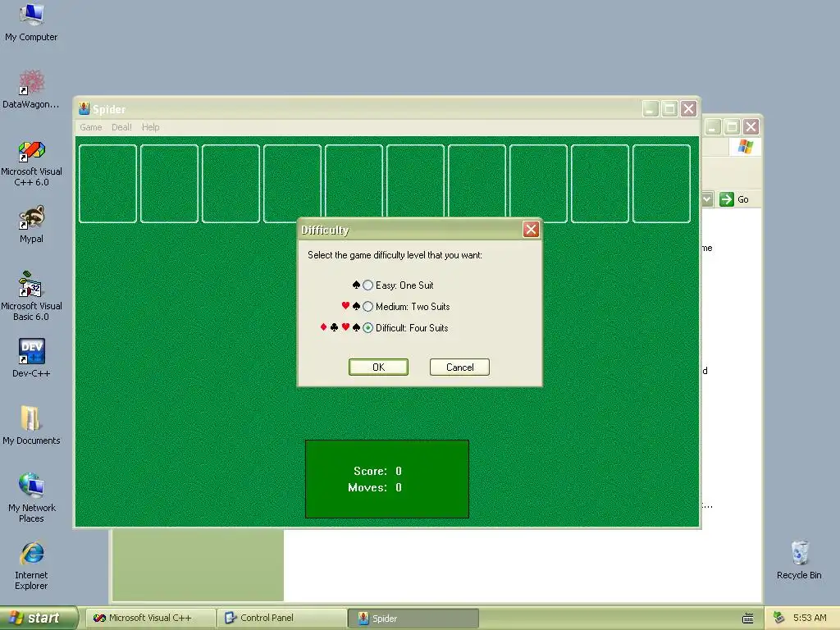Click the last empty card column slot

pos(662,184)
